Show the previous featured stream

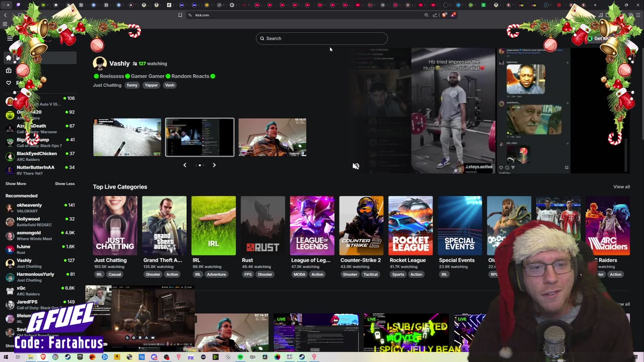(185, 165)
